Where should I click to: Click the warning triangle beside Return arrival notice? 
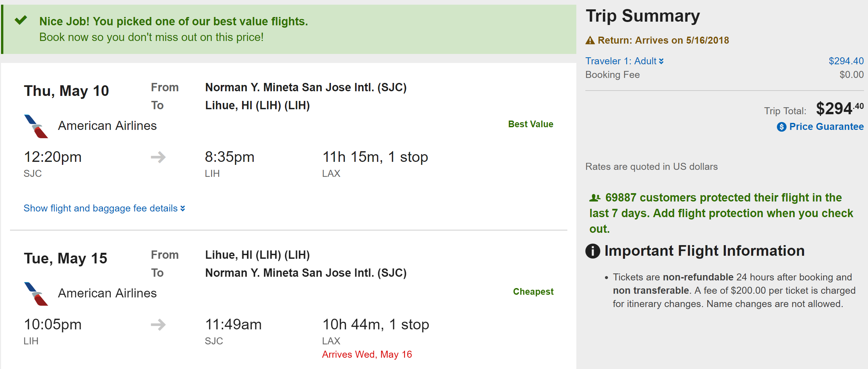point(590,40)
